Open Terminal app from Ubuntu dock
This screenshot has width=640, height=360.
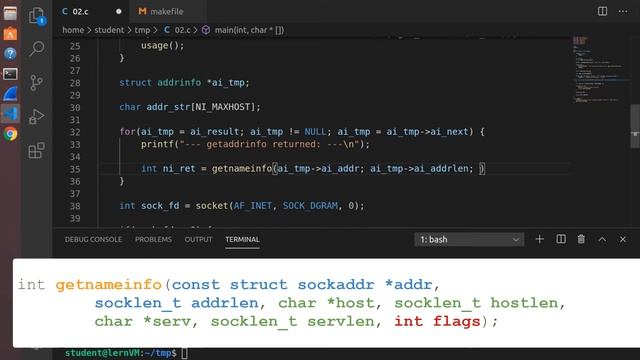pos(10,73)
